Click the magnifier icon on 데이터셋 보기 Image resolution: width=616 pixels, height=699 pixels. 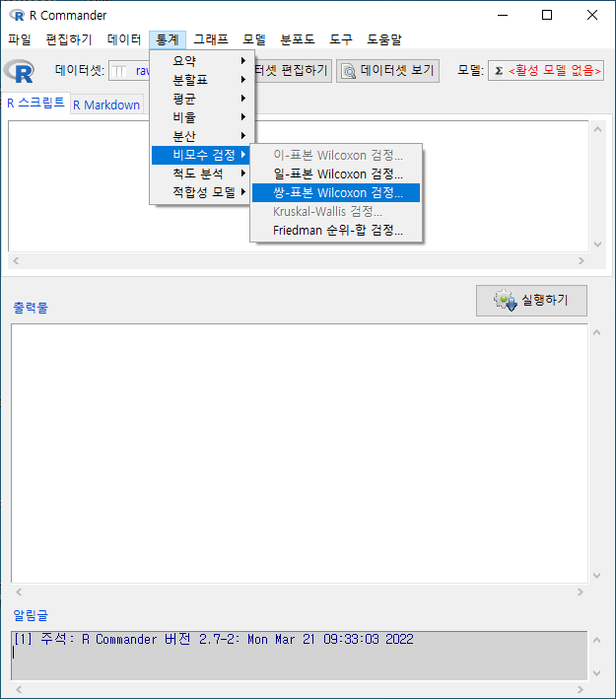click(349, 71)
